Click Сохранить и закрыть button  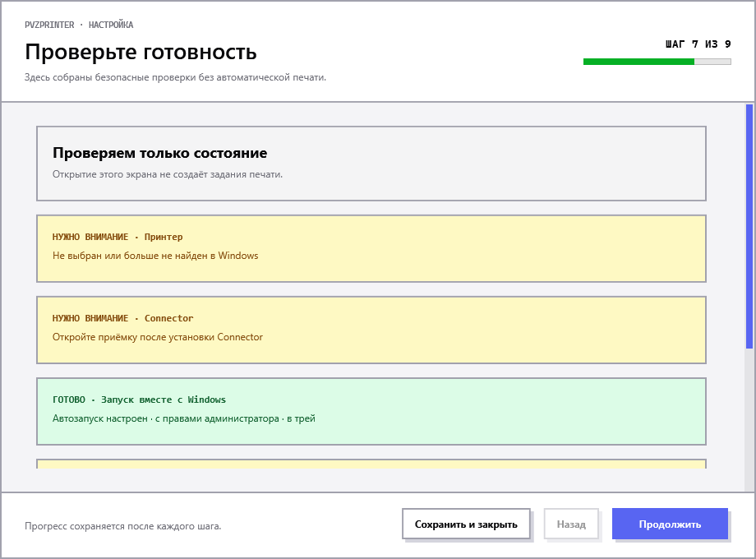466,524
